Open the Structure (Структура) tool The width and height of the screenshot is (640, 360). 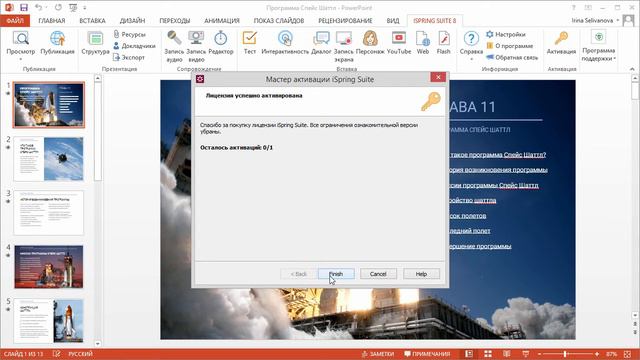click(95, 43)
